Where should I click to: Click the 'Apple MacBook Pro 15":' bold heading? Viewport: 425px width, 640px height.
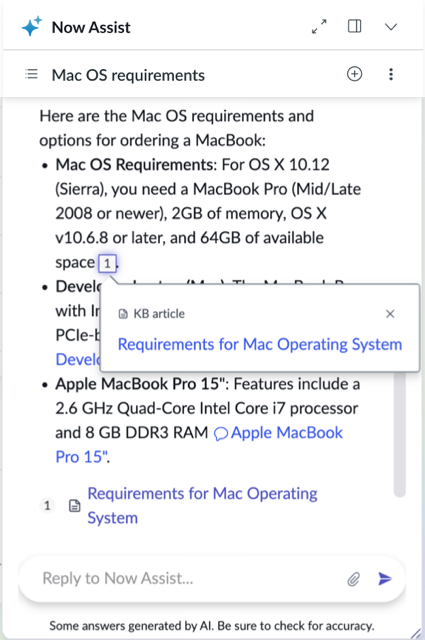pos(142,384)
